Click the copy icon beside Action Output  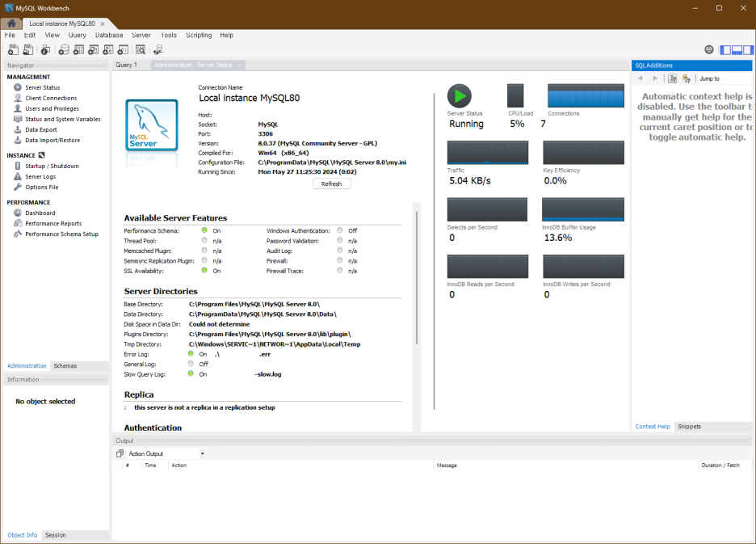coord(120,453)
